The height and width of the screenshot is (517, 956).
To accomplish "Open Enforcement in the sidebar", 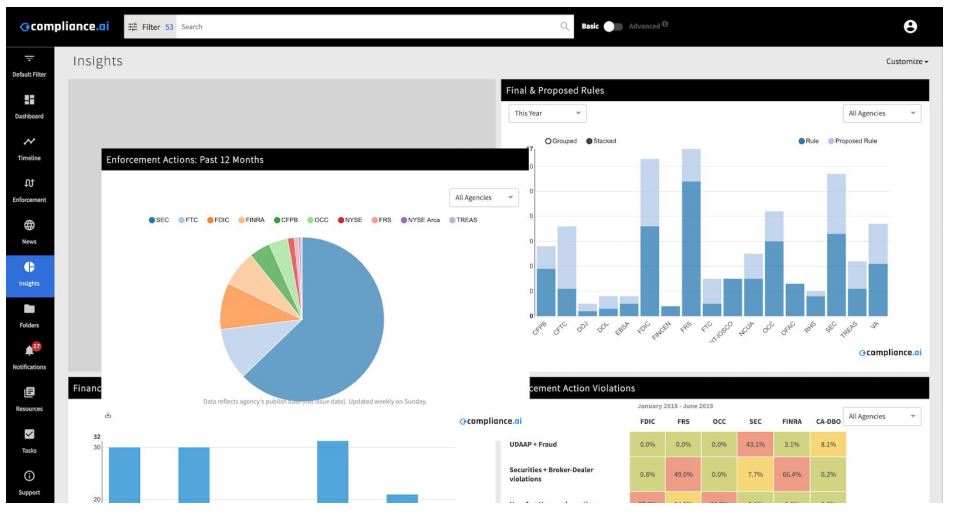I will tap(29, 190).
